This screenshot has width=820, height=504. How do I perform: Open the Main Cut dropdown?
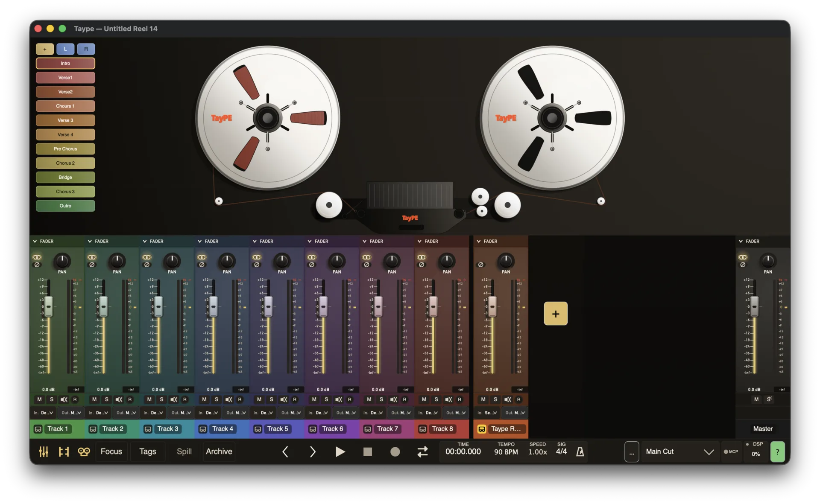point(679,452)
